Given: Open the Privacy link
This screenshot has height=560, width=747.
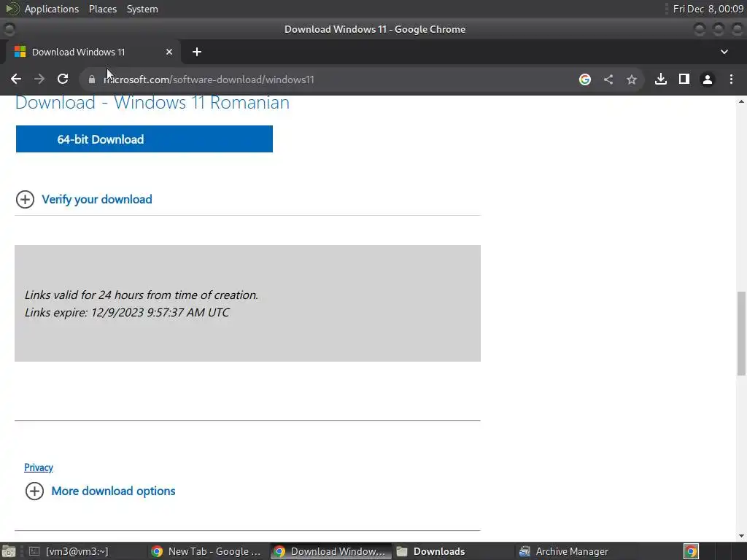Looking at the screenshot, I should click(x=39, y=467).
